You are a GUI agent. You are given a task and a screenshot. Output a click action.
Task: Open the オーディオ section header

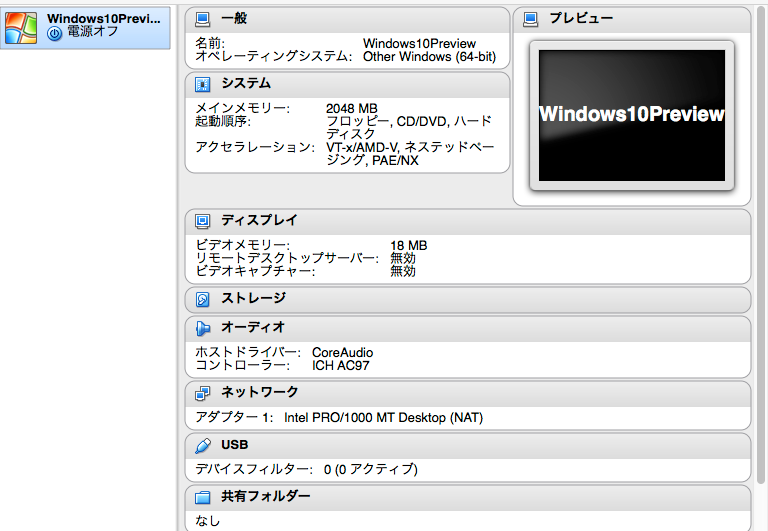pos(468,329)
